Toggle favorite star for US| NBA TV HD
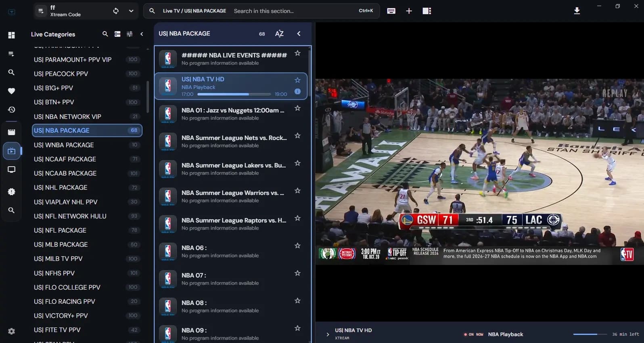The height and width of the screenshot is (343, 644). 297,80
